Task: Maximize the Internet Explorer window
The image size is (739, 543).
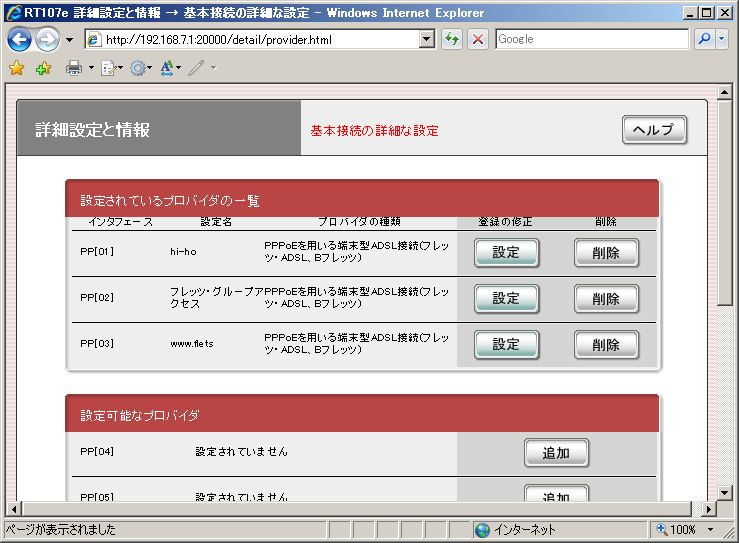Action: pyautogui.click(x=707, y=13)
